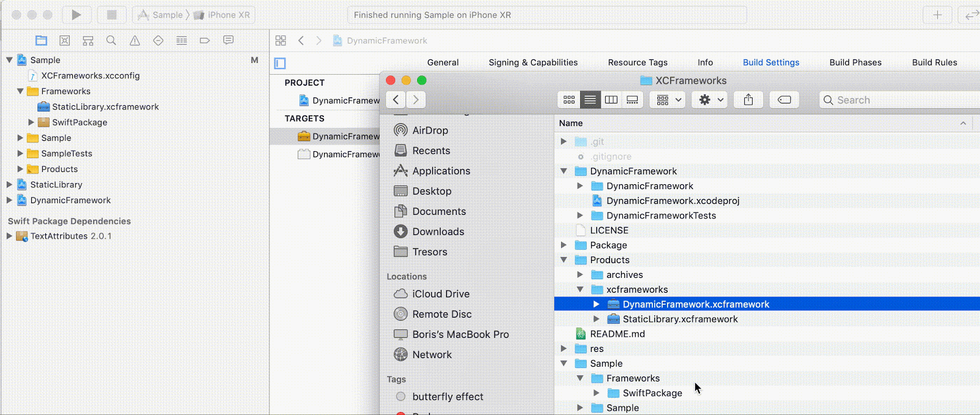980x415 pixels.
Task: Switch to the Build Settings tab
Action: click(x=771, y=62)
